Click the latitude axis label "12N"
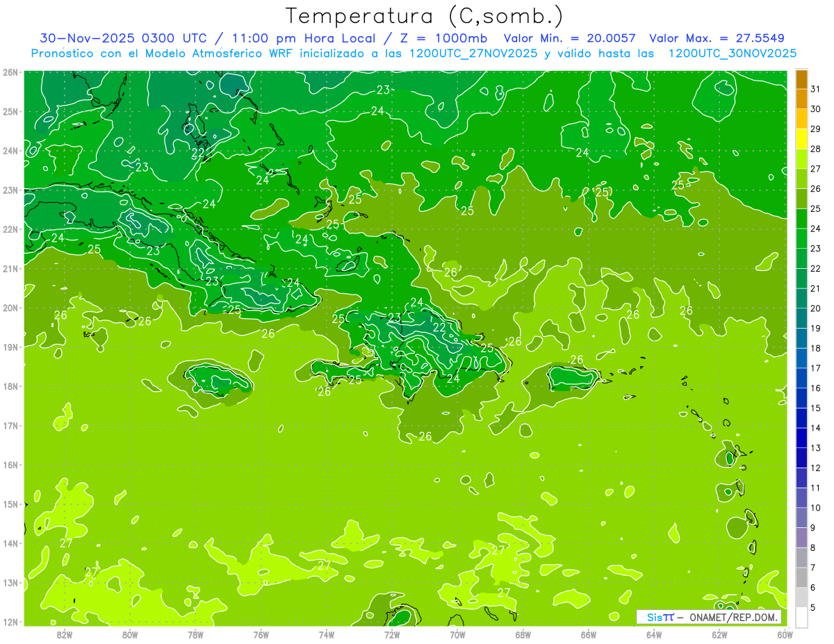834x644 pixels. coord(10,622)
